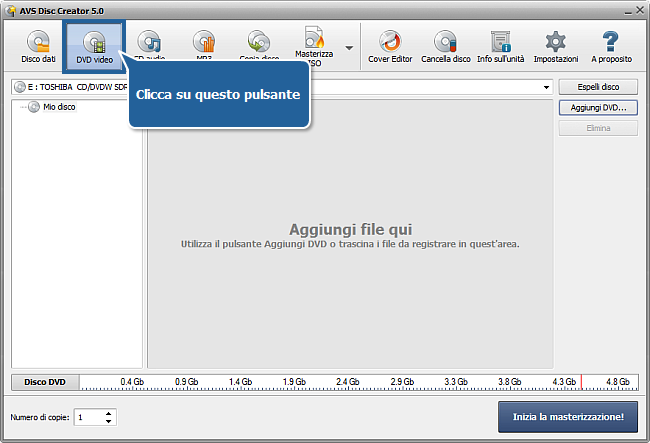Start burning with Inizia la masterizzazione!
The width and height of the screenshot is (650, 443).
pos(568,417)
